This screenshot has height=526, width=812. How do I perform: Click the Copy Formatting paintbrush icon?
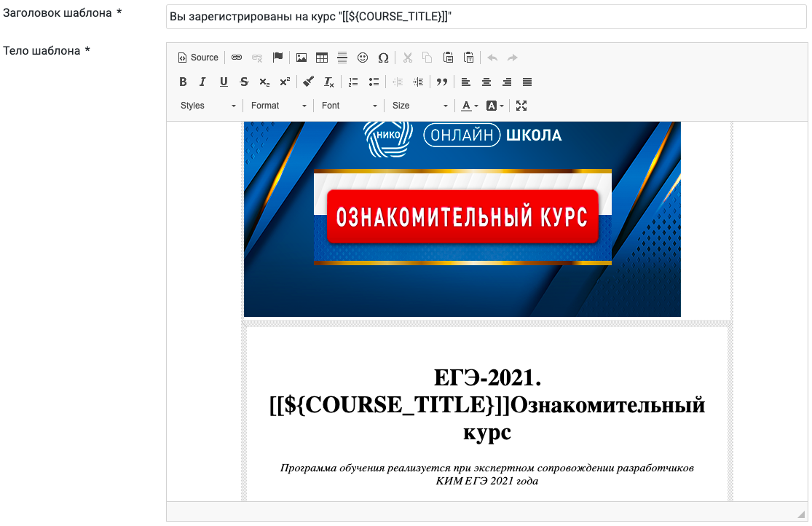coord(308,82)
